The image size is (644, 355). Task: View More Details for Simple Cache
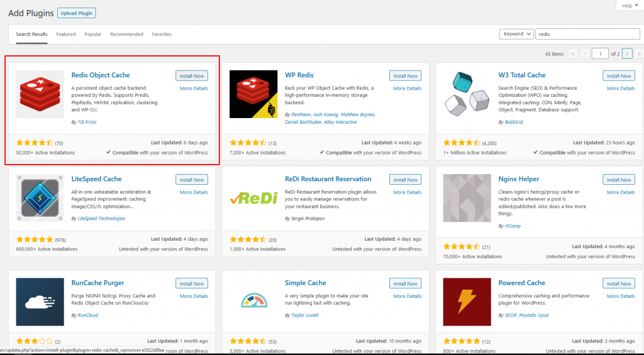[408, 296]
